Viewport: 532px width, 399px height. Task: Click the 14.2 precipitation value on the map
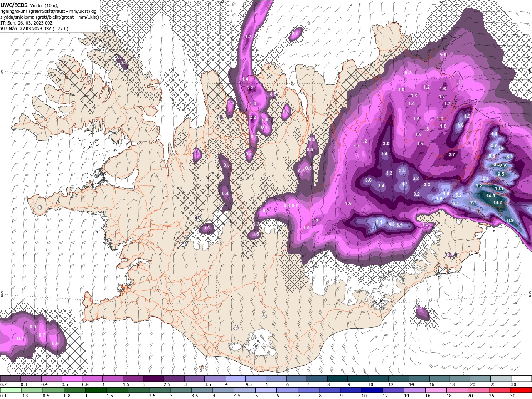tap(498, 202)
